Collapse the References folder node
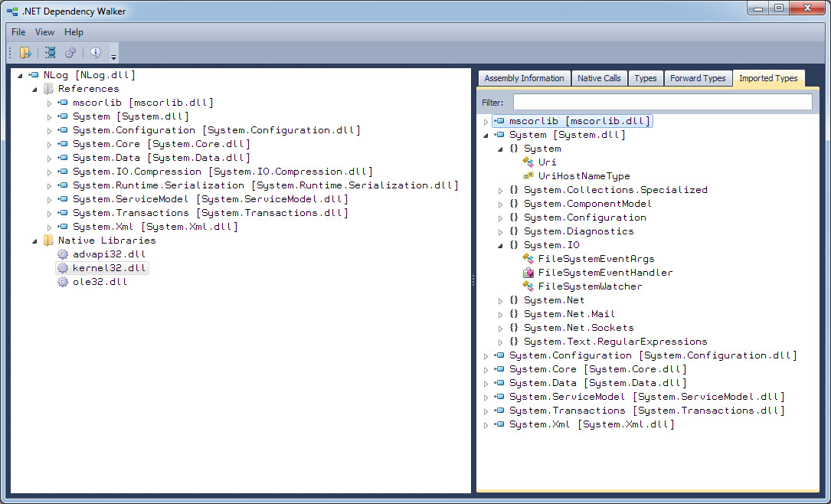Screen dimensions: 831x504 35,90
